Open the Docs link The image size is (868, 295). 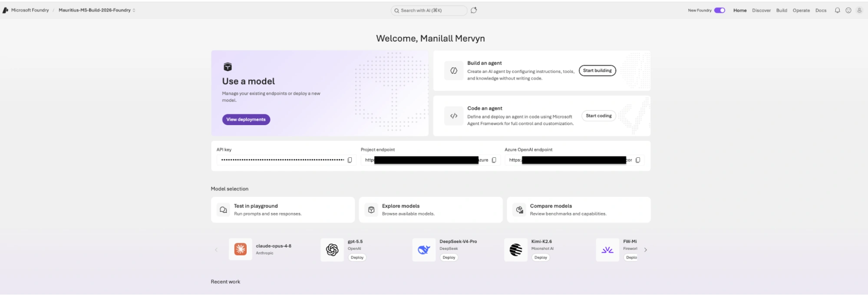(821, 10)
